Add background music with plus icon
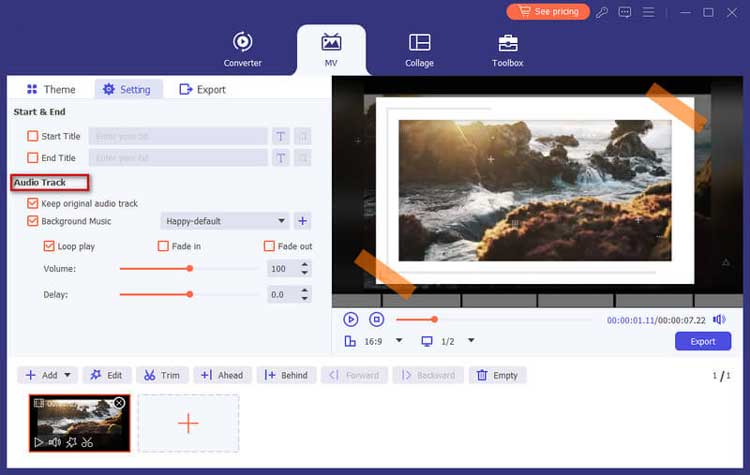The height and width of the screenshot is (475, 750). 302,221
